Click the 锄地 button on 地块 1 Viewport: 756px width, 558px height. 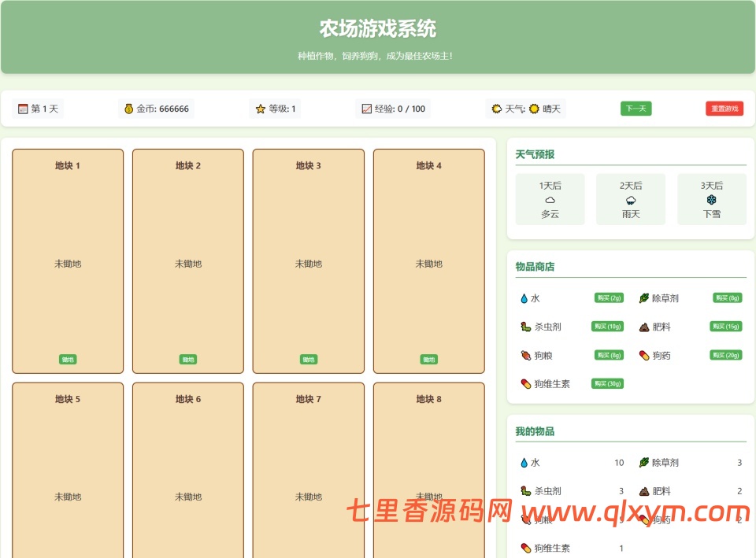click(67, 359)
